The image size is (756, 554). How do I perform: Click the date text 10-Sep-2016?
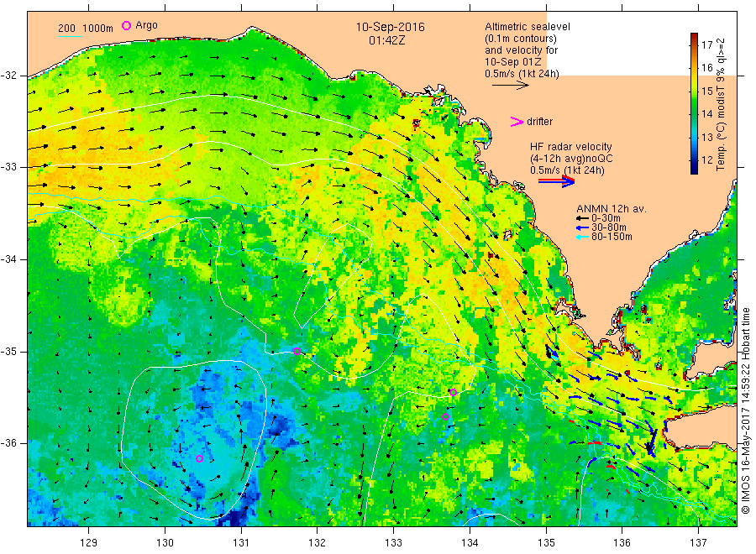coord(391,27)
